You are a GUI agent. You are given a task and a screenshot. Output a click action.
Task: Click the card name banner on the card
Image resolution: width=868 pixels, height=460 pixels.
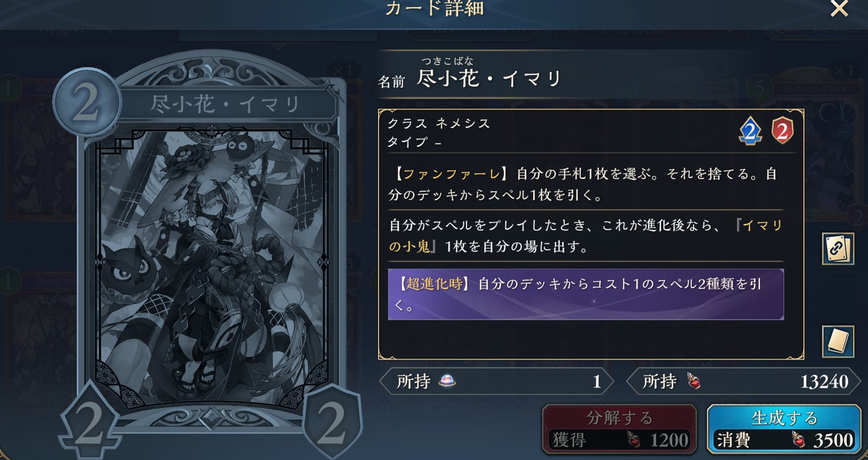click(226, 105)
